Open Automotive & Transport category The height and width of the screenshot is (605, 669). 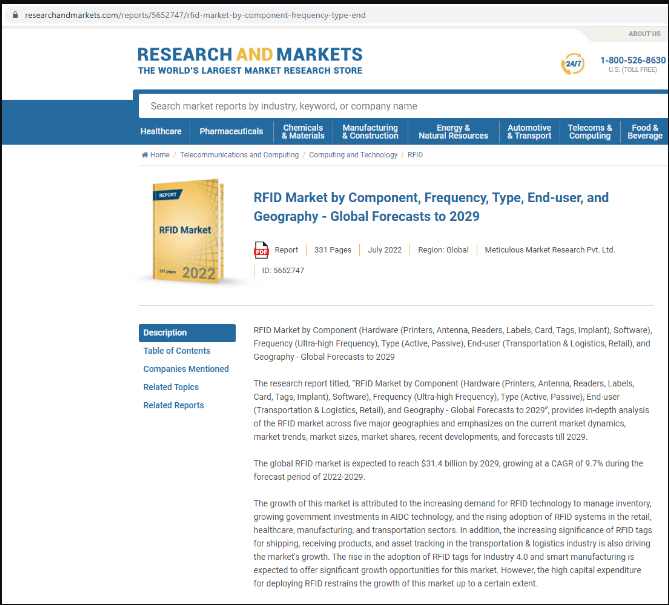click(x=529, y=132)
